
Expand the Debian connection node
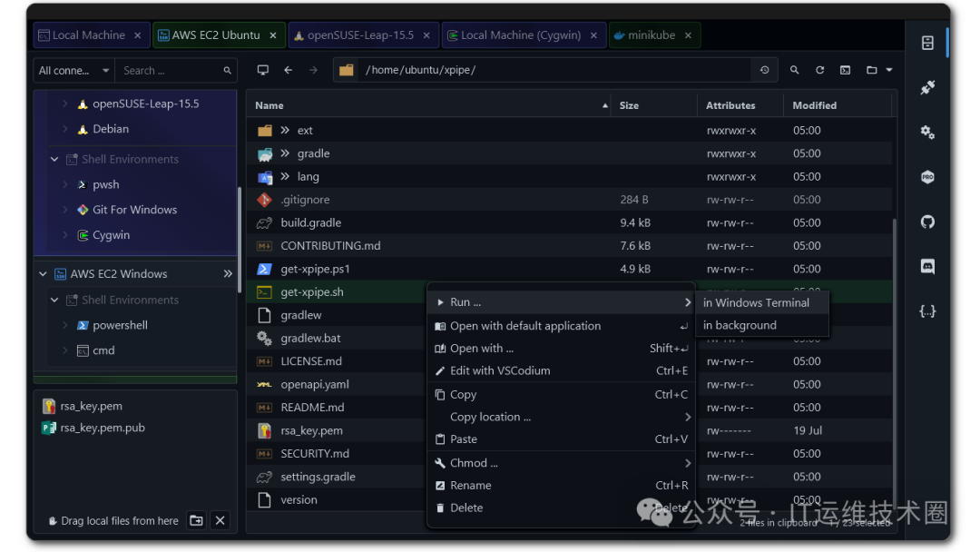65,129
